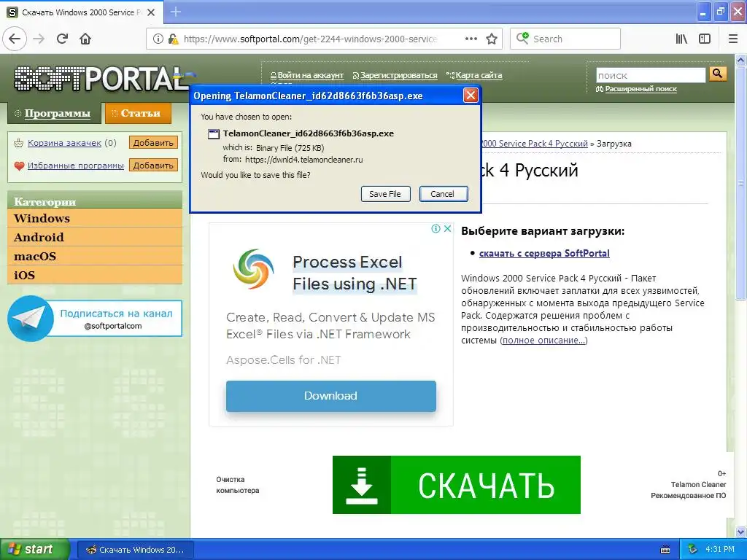Click the keyboard icon in system tray
The image size is (747, 560).
(665, 550)
